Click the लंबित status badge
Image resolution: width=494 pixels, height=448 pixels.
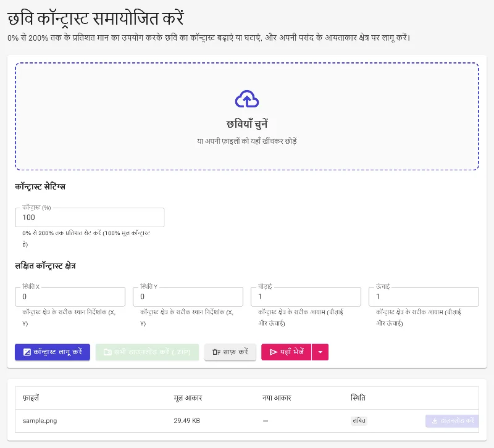[x=359, y=421]
